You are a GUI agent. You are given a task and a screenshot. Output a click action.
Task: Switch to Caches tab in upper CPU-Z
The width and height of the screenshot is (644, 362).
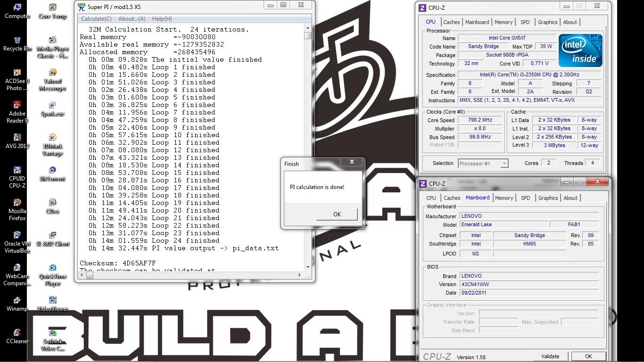pos(451,22)
